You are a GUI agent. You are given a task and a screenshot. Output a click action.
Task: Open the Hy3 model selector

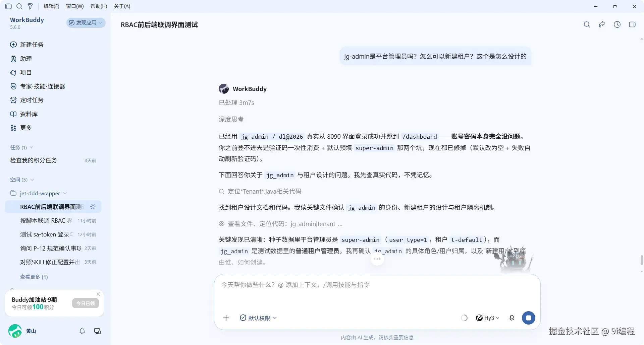tap(488, 318)
